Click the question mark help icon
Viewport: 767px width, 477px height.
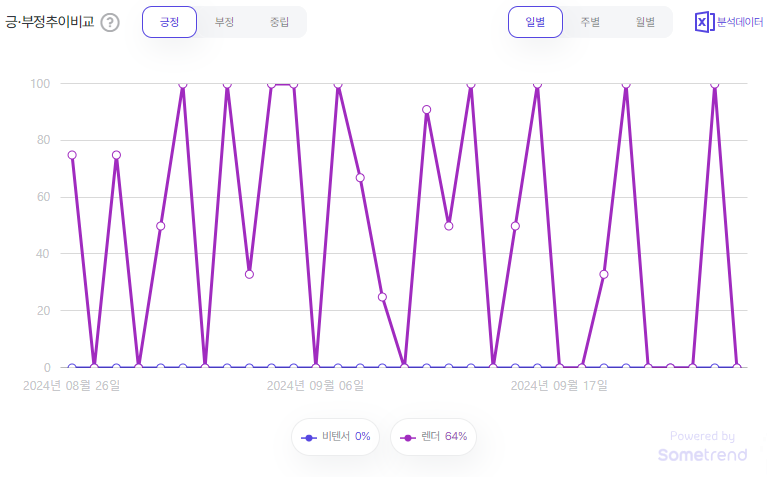[x=110, y=23]
